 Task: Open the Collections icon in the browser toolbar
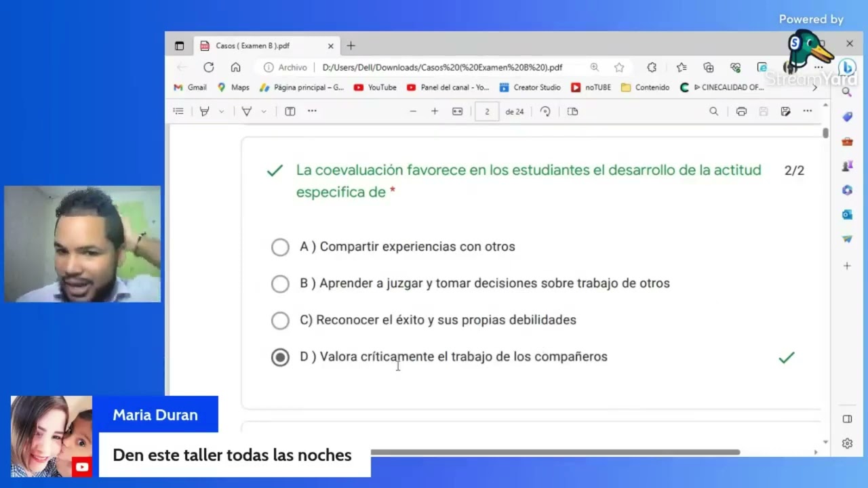point(709,67)
